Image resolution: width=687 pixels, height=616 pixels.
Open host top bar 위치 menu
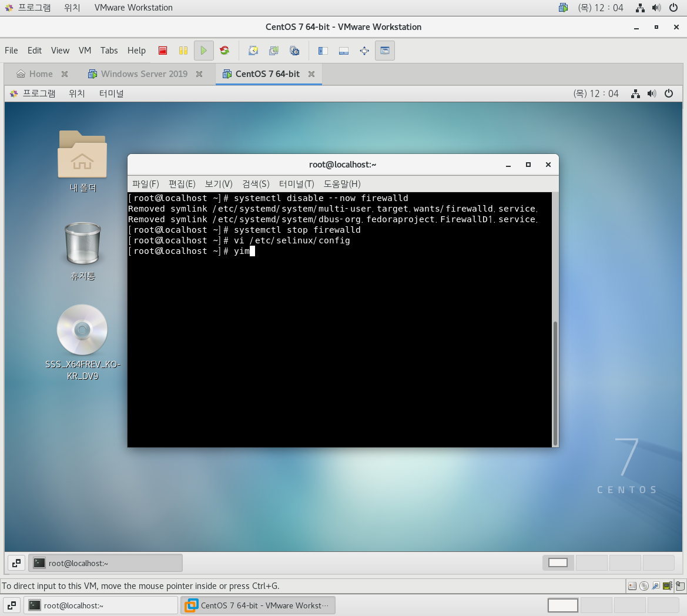click(x=72, y=8)
